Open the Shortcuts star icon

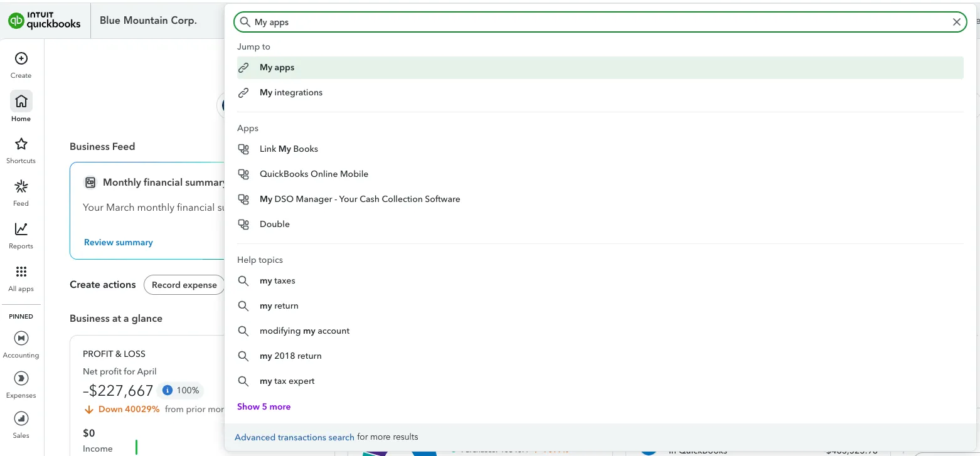point(21,144)
